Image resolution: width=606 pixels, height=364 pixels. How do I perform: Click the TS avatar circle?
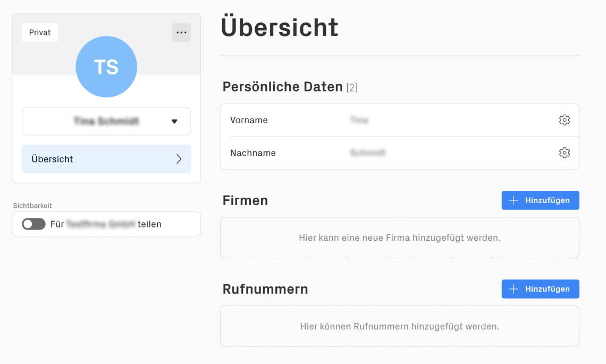106,67
